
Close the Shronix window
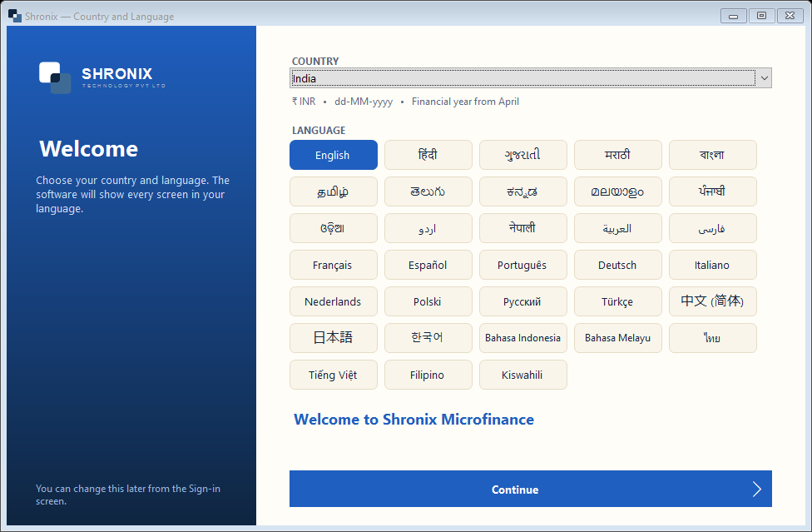(x=790, y=16)
